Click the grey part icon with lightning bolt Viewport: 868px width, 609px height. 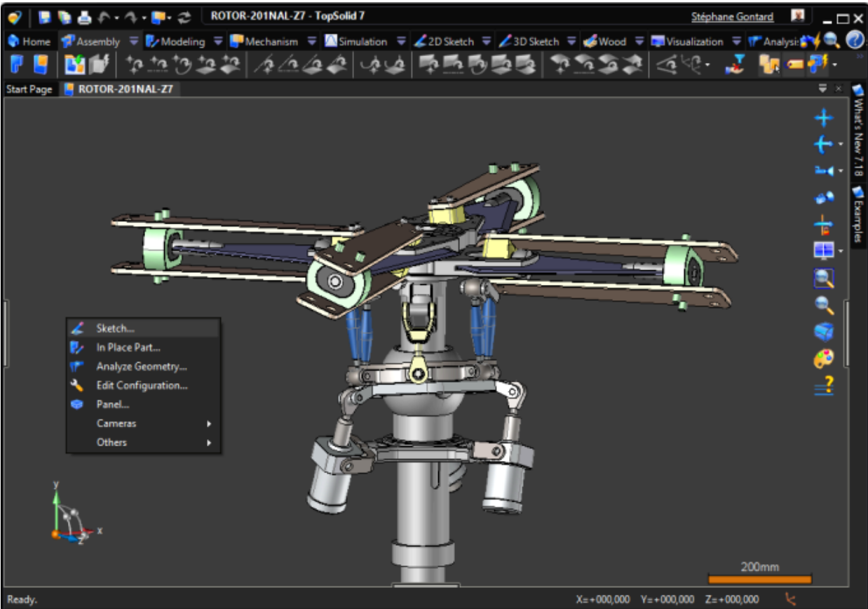coord(100,65)
